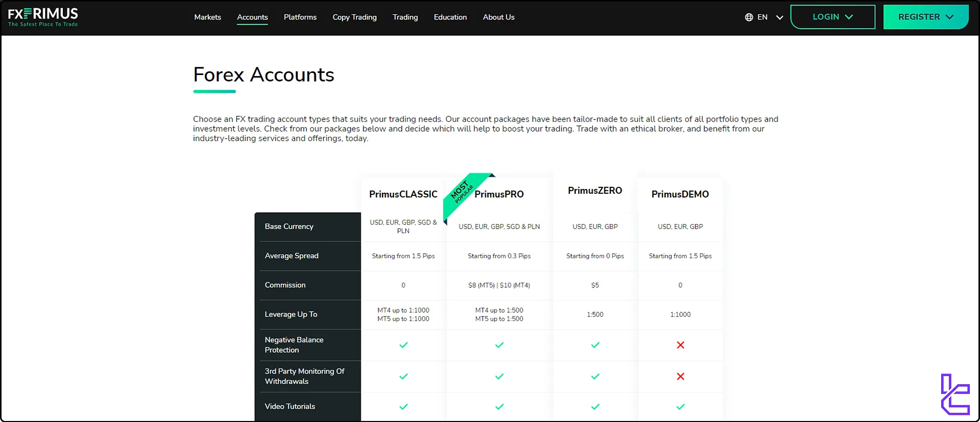Image resolution: width=980 pixels, height=422 pixels.
Task: Click PrimusZERO Video Tutorials checkmark
Action: (x=595, y=407)
